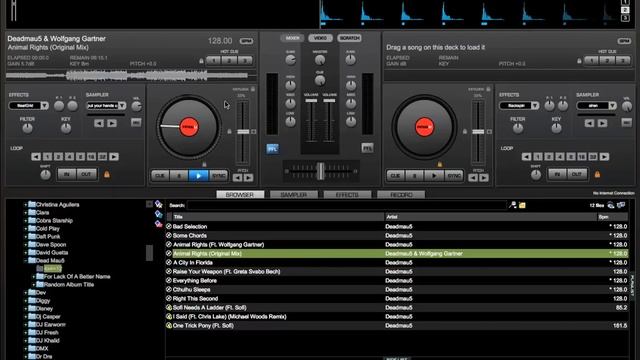Click right deck hot cue 2
The width and height of the screenshot is (640, 360).
(x=607, y=60)
